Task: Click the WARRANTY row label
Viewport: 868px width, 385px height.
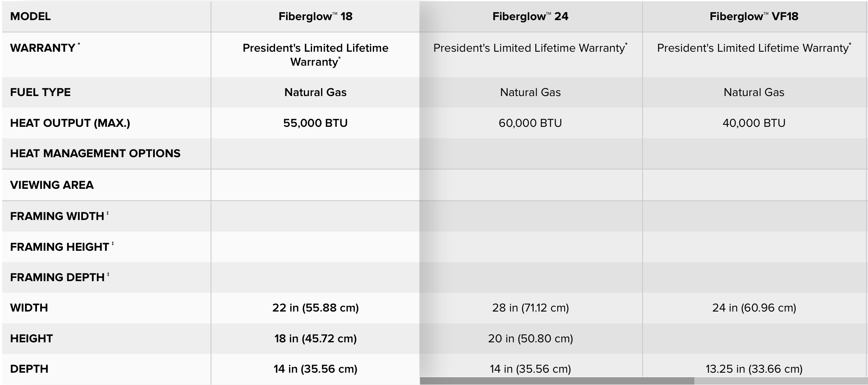Action: click(43, 48)
